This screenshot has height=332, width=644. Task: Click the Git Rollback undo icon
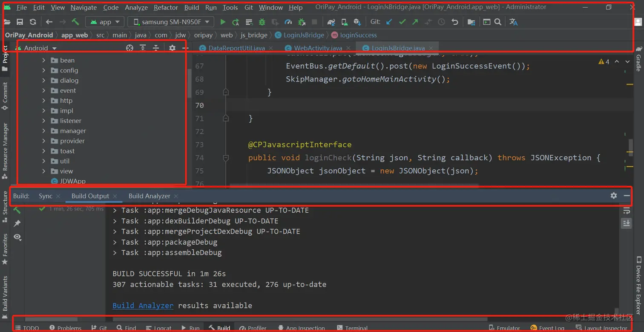pyautogui.click(x=455, y=22)
